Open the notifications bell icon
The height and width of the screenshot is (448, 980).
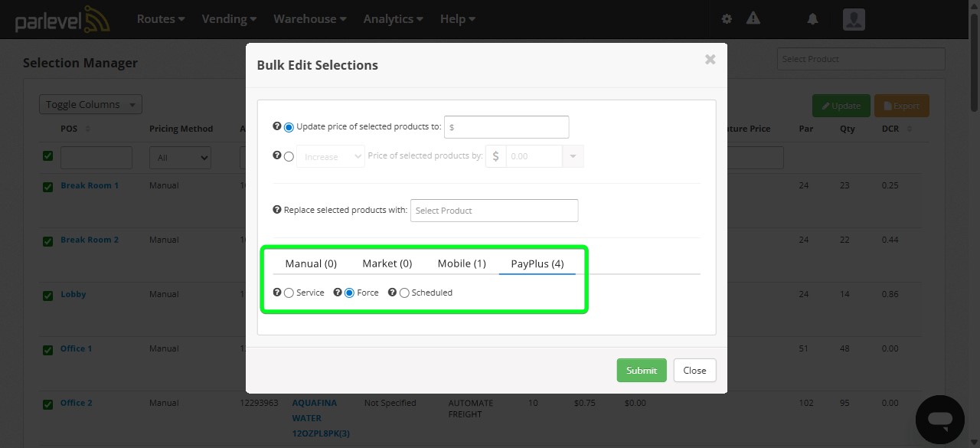pyautogui.click(x=812, y=18)
